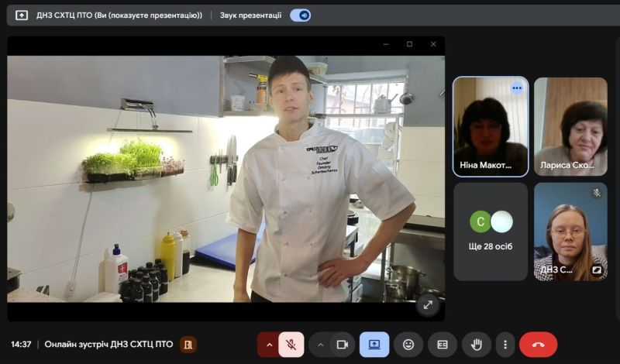Open the emoji reactions icon
This screenshot has height=364, width=620.
408,345
